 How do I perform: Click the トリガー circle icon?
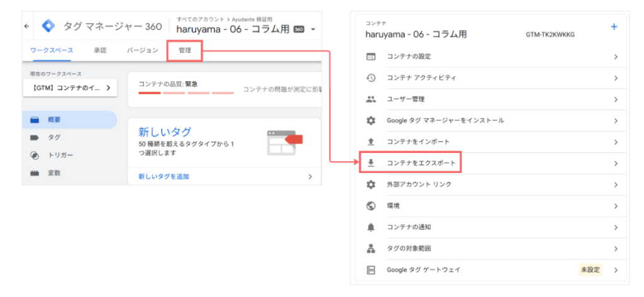35,155
